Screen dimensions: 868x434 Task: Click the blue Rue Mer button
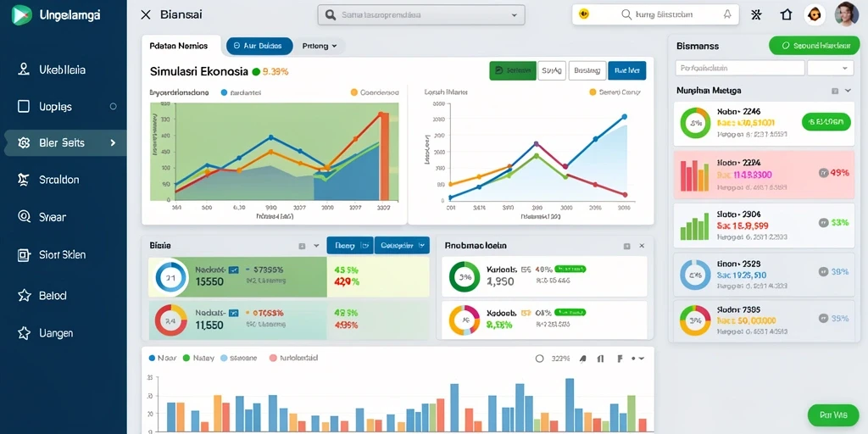pyautogui.click(x=626, y=70)
